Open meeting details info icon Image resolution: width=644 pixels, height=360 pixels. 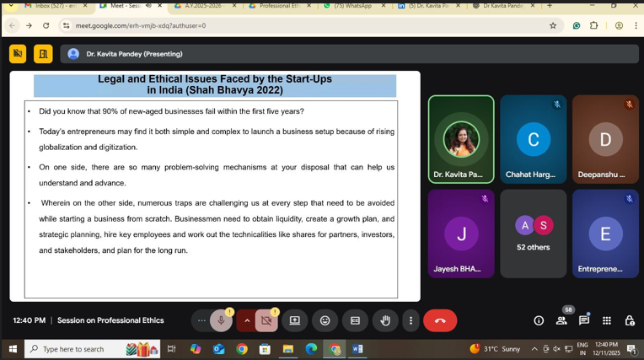click(539, 320)
